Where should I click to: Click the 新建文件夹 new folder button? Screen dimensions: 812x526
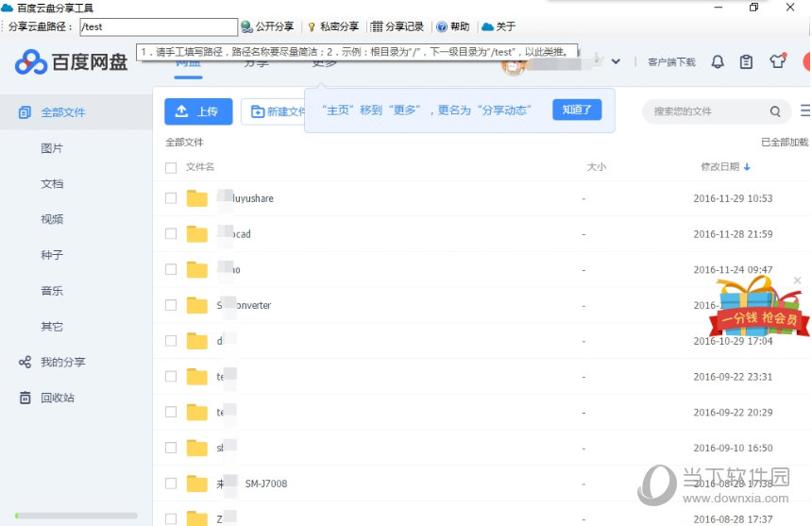click(274, 111)
